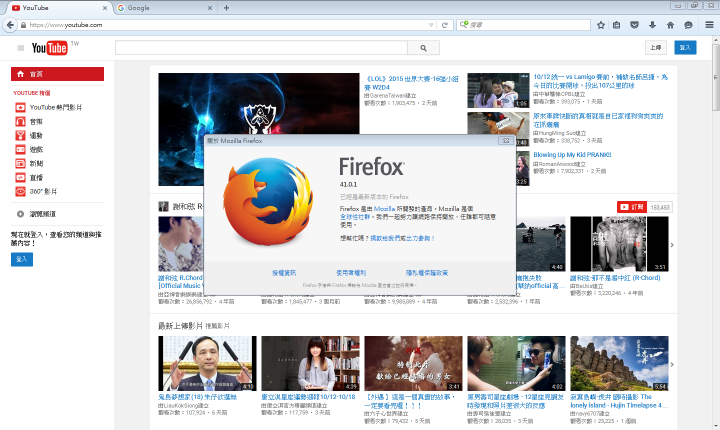Viewport: 720px width, 430px height.
Task: Select the red Home item in sidebar
Action: 57,74
